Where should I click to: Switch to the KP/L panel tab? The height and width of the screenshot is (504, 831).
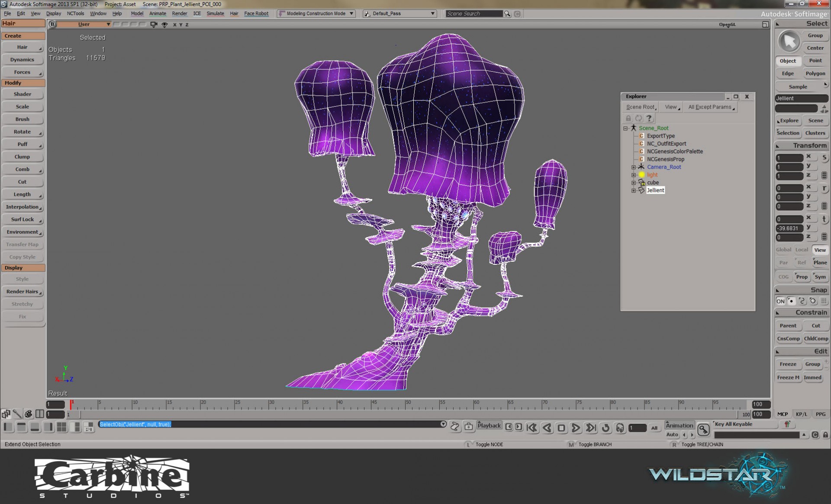[801, 414]
